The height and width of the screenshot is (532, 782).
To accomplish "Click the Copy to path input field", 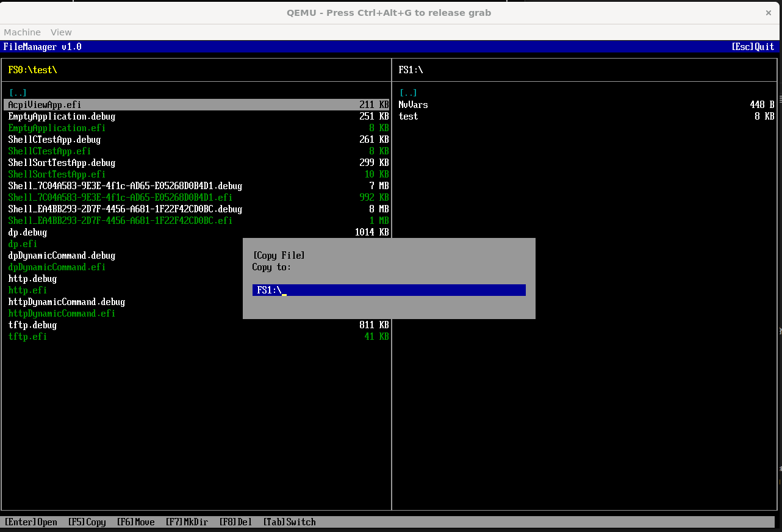I will tap(389, 290).
